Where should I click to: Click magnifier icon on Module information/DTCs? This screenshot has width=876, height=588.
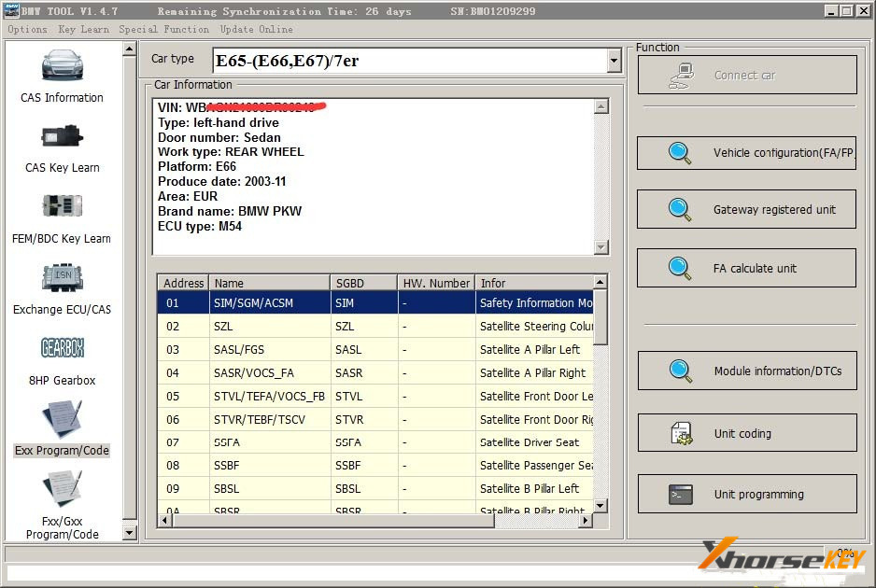point(680,371)
